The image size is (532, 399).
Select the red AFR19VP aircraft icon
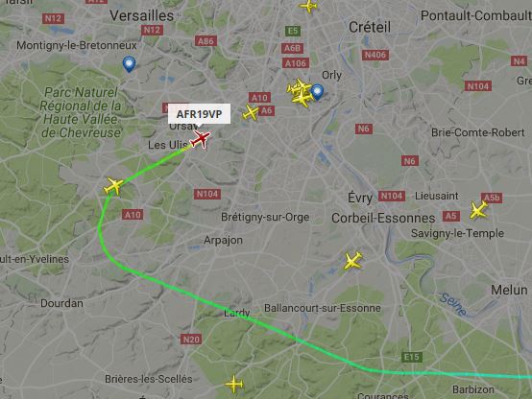(x=200, y=139)
